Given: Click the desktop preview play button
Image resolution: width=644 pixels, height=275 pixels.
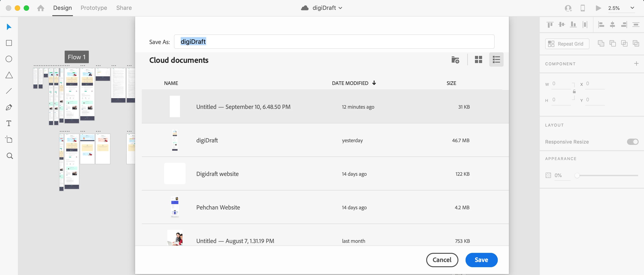Looking at the screenshot, I should pos(598,8).
